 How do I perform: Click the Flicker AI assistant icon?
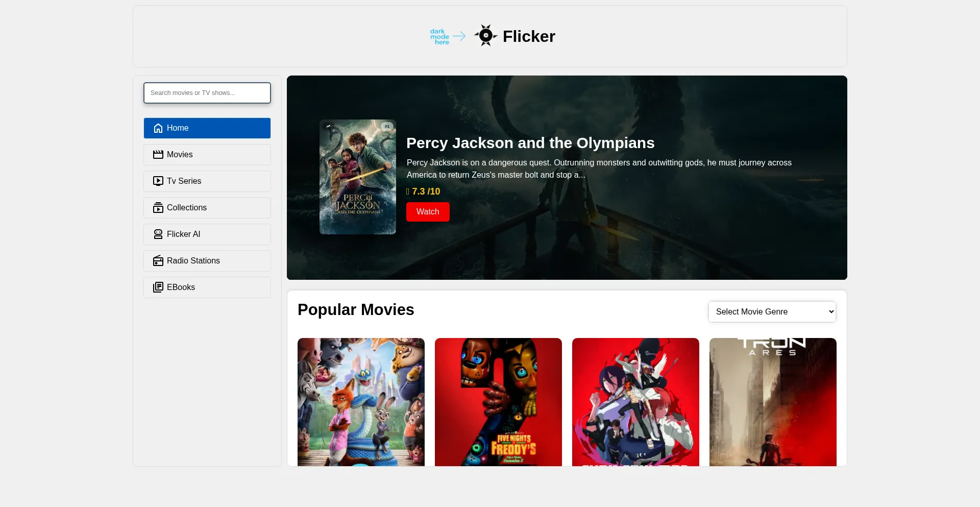pyautogui.click(x=158, y=234)
